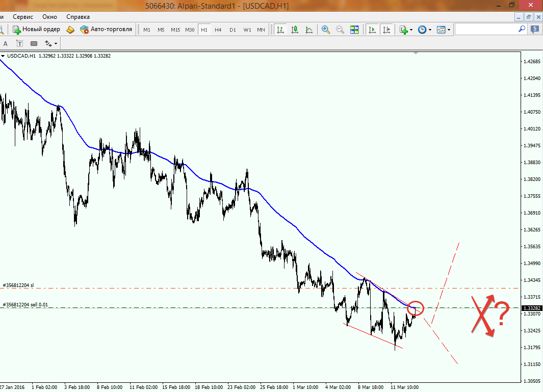
Task: Click the search magnifier icon
Action: pyautogui.click(x=522, y=29)
